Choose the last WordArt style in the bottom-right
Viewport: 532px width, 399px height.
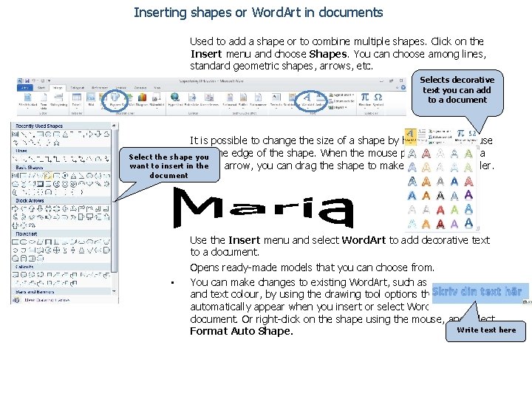pos(468,223)
